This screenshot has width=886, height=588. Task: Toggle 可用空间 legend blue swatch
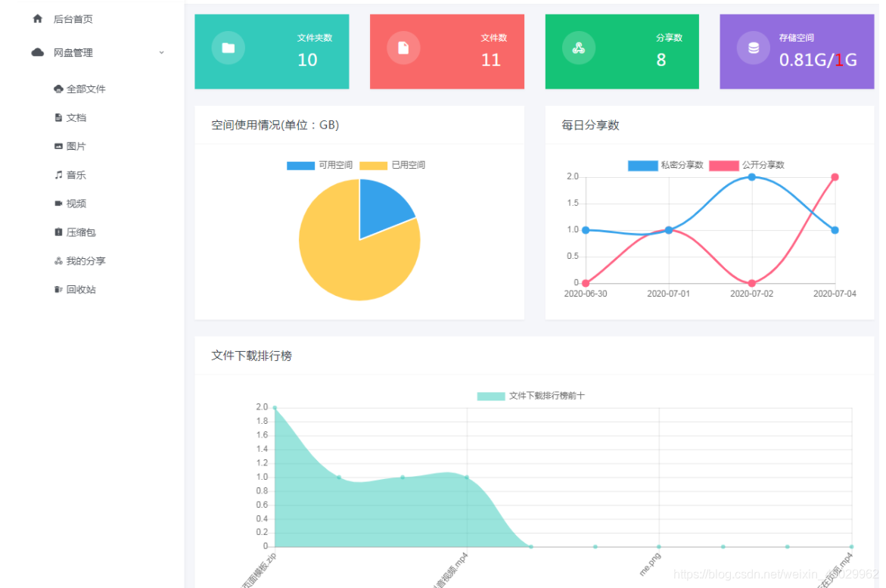pyautogui.click(x=300, y=166)
